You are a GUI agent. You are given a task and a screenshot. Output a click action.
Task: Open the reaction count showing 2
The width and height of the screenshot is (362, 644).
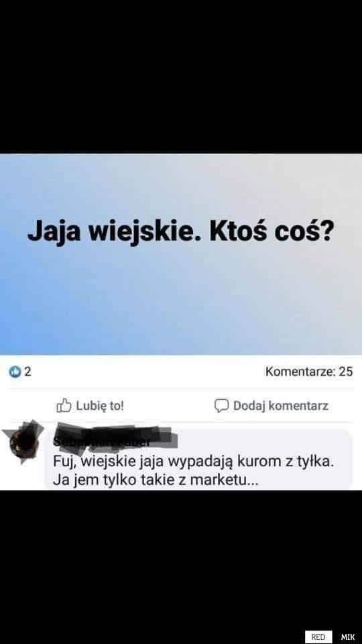[x=28, y=372]
